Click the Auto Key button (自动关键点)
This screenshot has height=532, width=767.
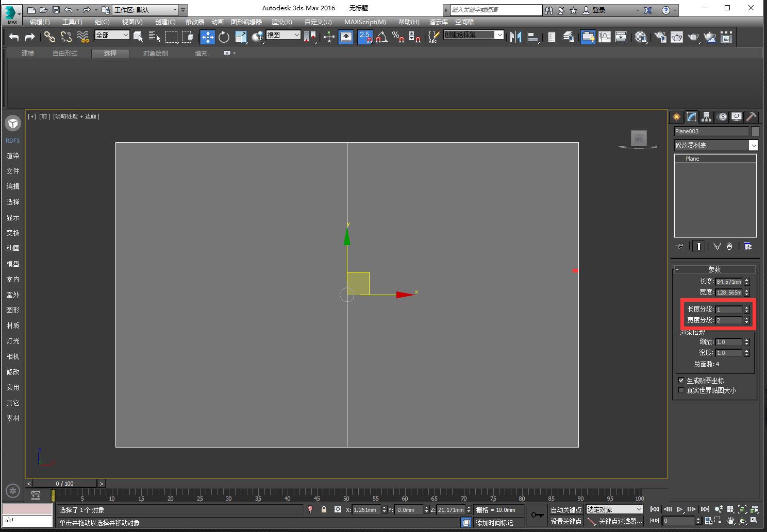[566, 510]
